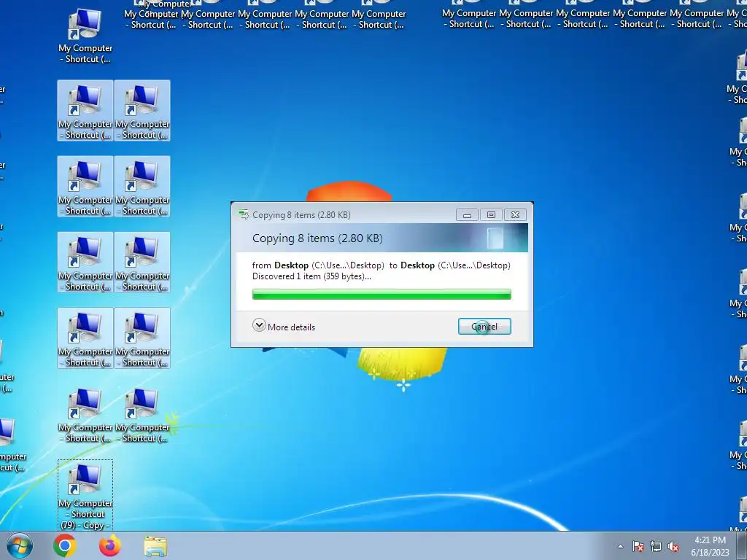Click "Discovered 1 item (359 bytes)..." text
747x560 pixels.
(x=311, y=276)
